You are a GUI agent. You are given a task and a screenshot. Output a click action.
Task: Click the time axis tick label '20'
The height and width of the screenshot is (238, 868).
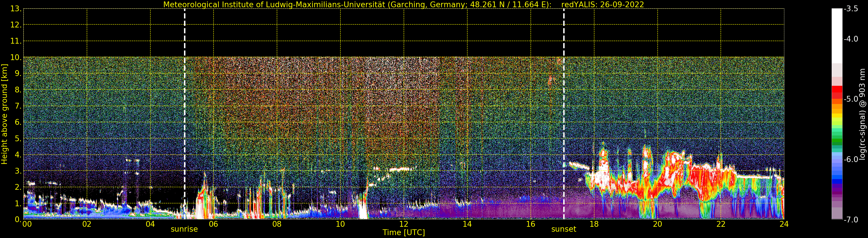pyautogui.click(x=657, y=224)
